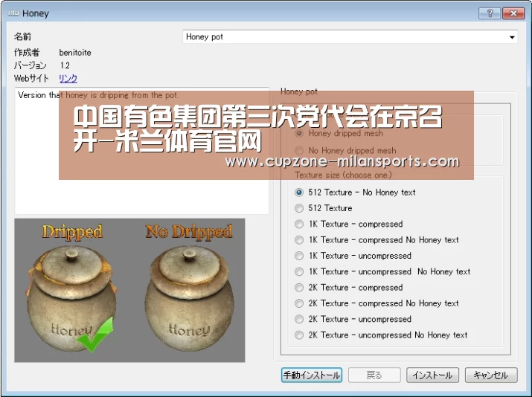The height and width of the screenshot is (397, 532).
Task: Click the キャンセル cancel button
Action: [491, 375]
